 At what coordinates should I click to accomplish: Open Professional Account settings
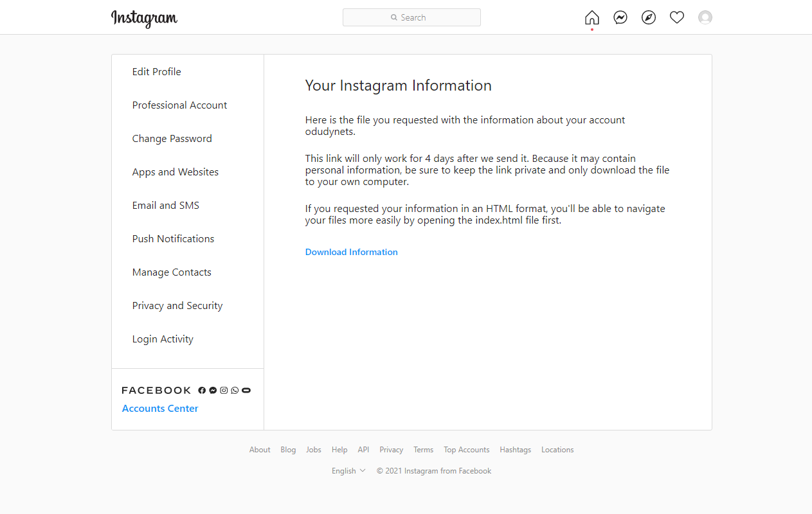(188, 105)
